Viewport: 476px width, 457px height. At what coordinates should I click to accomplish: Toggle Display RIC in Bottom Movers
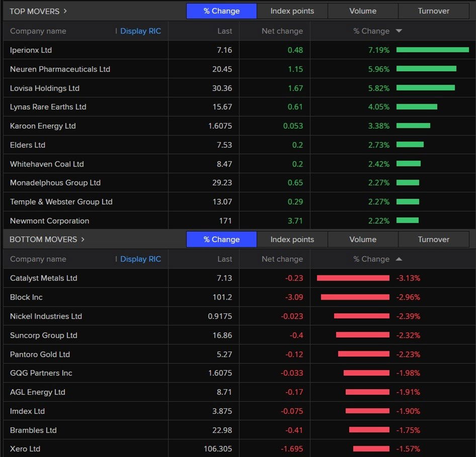(140, 259)
